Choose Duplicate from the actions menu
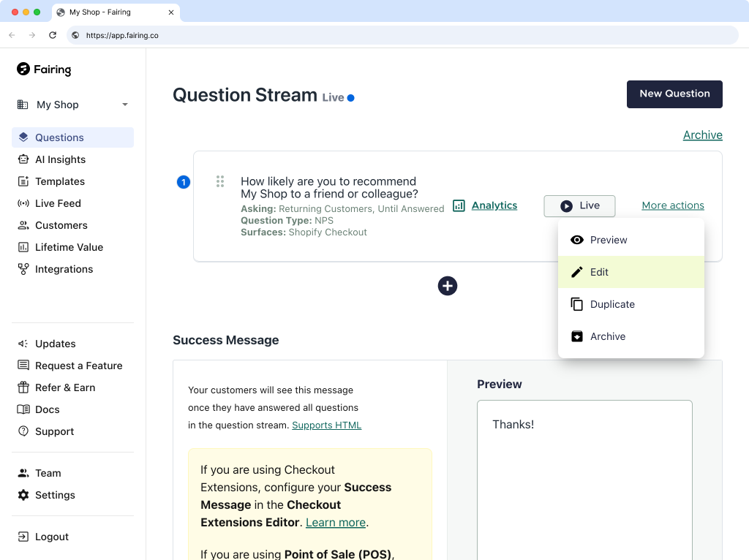The image size is (749, 560). [612, 304]
